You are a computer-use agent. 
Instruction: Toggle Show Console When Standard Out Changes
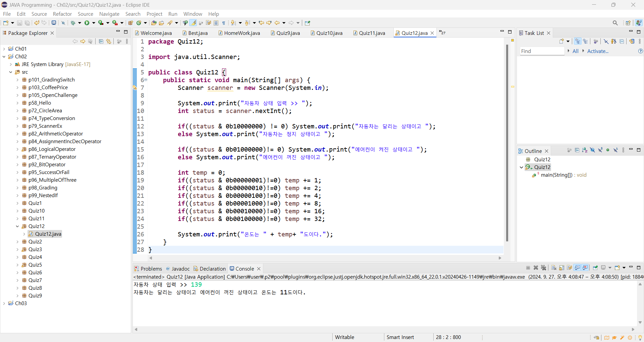pyautogui.click(x=578, y=268)
